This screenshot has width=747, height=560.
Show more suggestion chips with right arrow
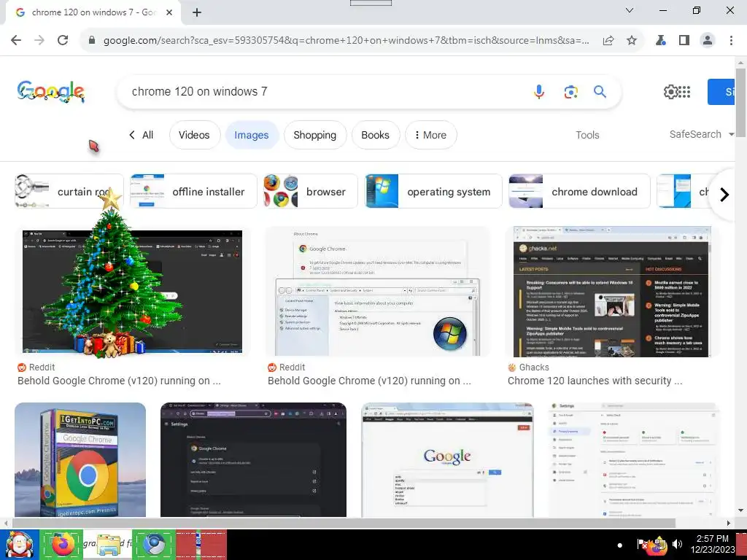pos(724,194)
